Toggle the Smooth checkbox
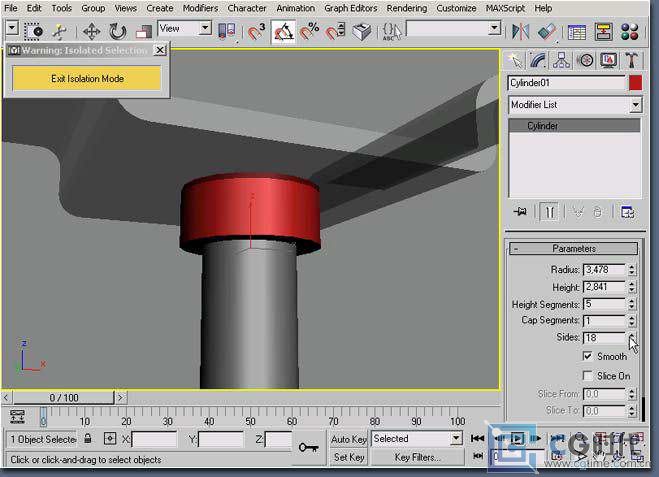This screenshot has width=659, height=477. click(588, 356)
